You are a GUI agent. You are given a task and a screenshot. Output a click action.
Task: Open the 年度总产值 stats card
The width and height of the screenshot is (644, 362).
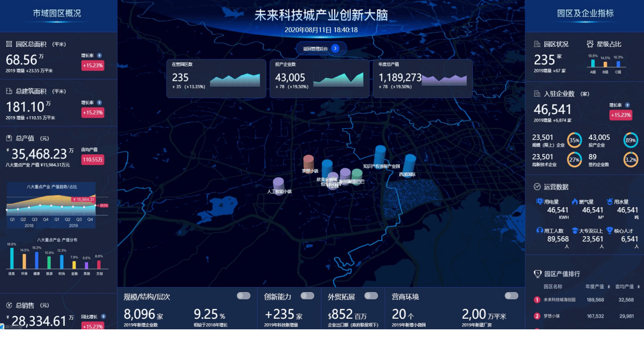423,78
